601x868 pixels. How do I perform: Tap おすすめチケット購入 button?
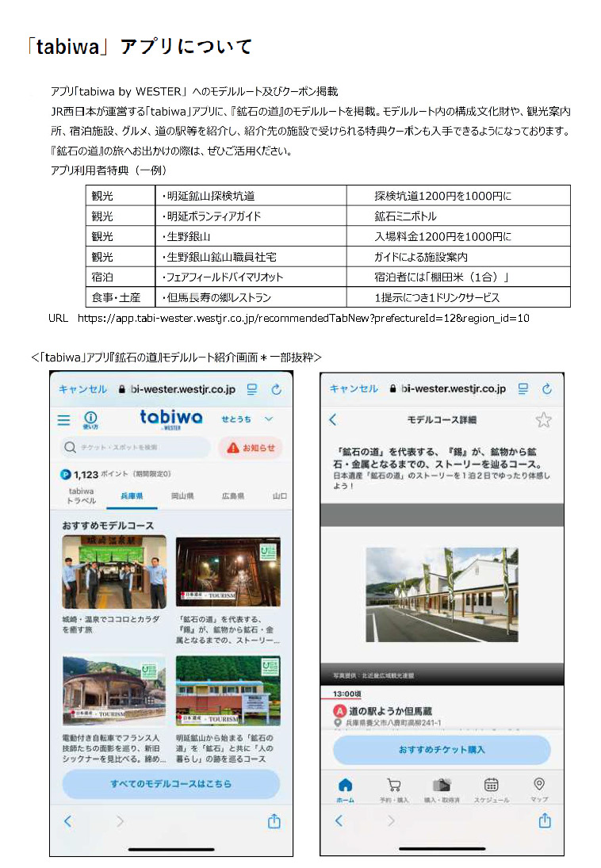coord(442,750)
